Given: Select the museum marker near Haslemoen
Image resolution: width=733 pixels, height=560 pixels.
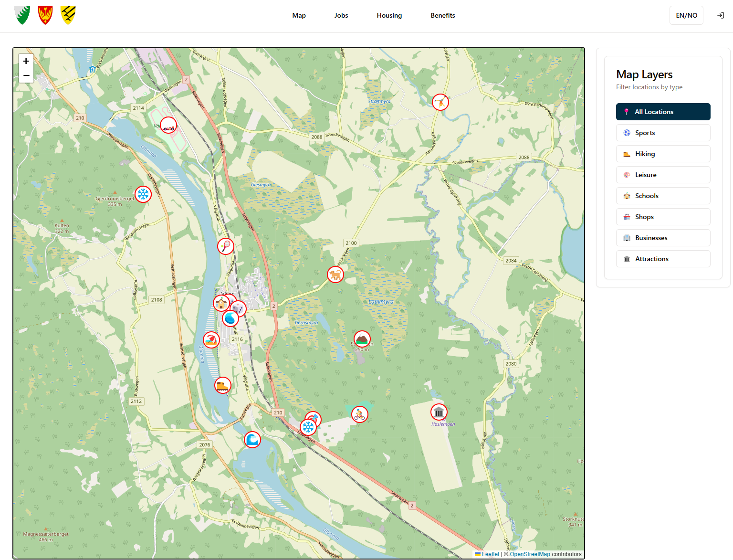Looking at the screenshot, I should tap(439, 412).
